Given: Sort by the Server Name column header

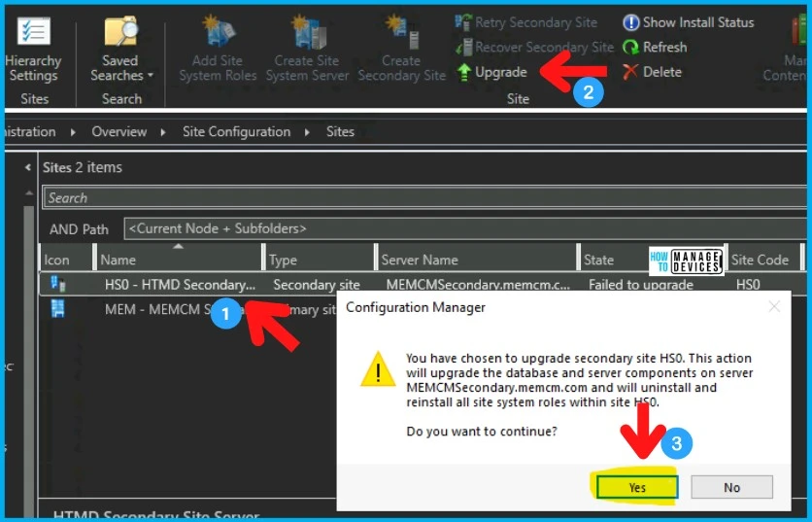Looking at the screenshot, I should (478, 260).
